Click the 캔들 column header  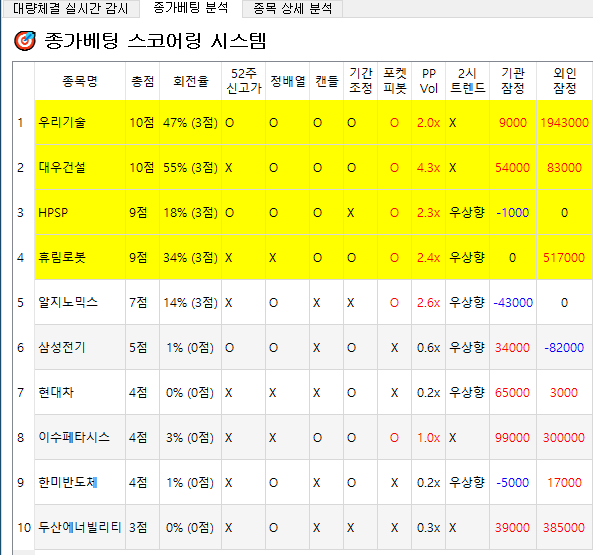(326, 81)
